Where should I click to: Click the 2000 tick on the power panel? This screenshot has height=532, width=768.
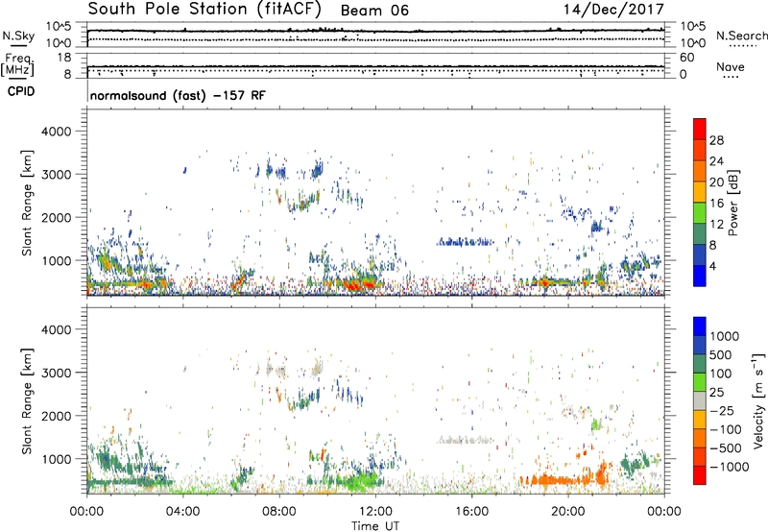coord(56,217)
